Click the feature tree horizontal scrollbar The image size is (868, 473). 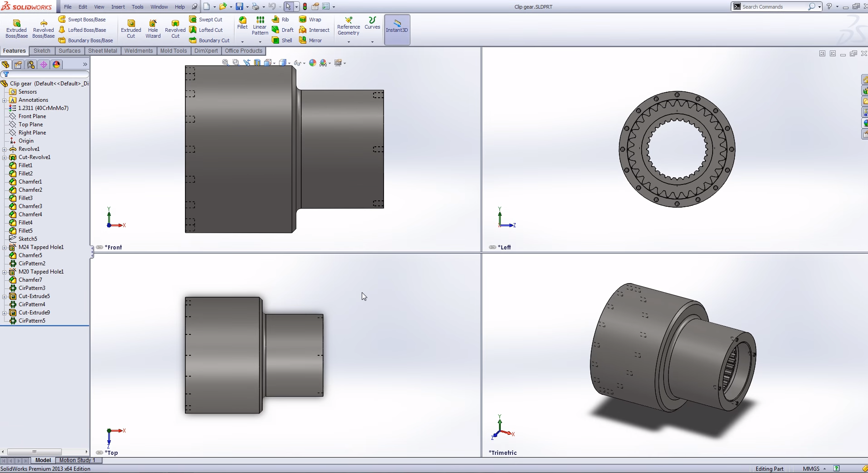coord(35,452)
